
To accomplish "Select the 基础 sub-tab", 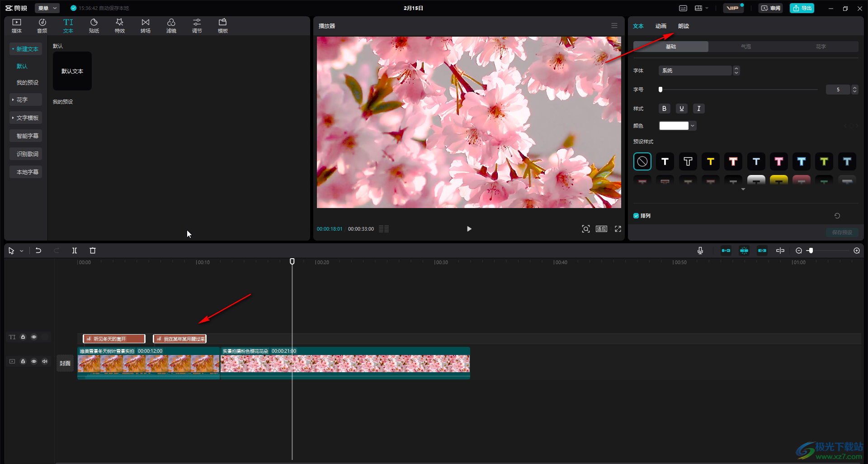I will 671,47.
